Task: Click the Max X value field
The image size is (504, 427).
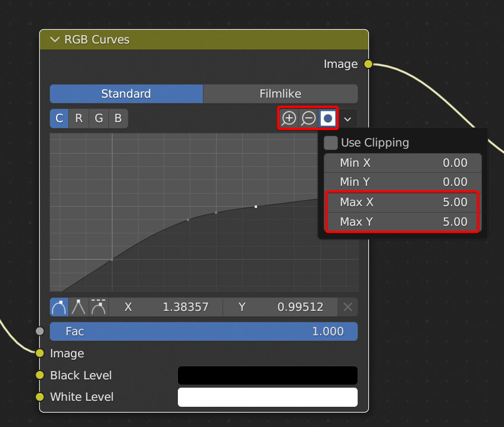Action: click(x=403, y=202)
